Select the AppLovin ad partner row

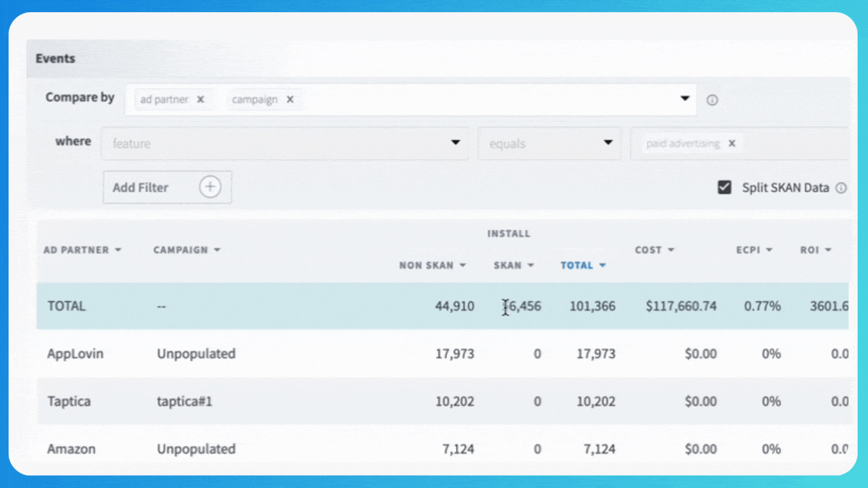[x=75, y=354]
